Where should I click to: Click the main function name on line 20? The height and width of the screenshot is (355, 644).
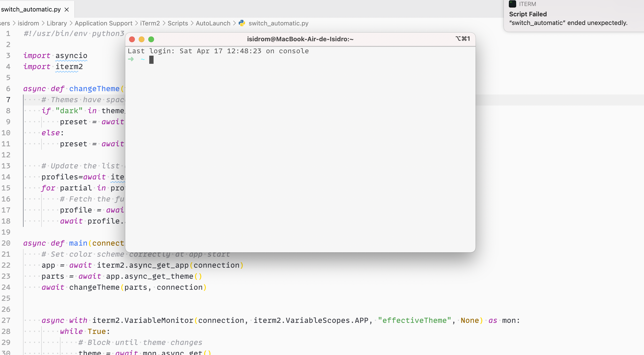[78, 243]
